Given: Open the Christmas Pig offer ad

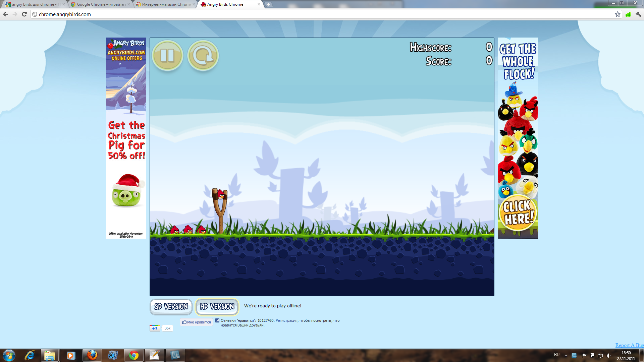Looking at the screenshot, I should tap(126, 138).
